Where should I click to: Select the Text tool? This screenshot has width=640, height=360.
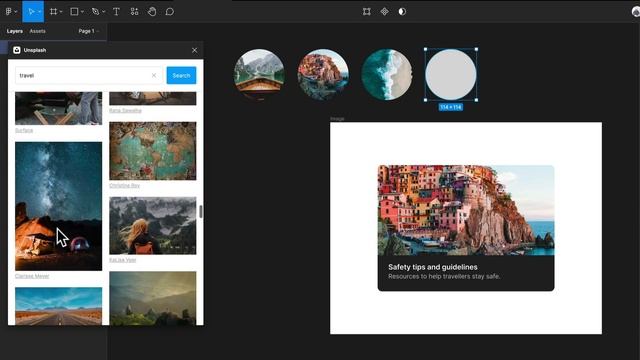point(116,11)
